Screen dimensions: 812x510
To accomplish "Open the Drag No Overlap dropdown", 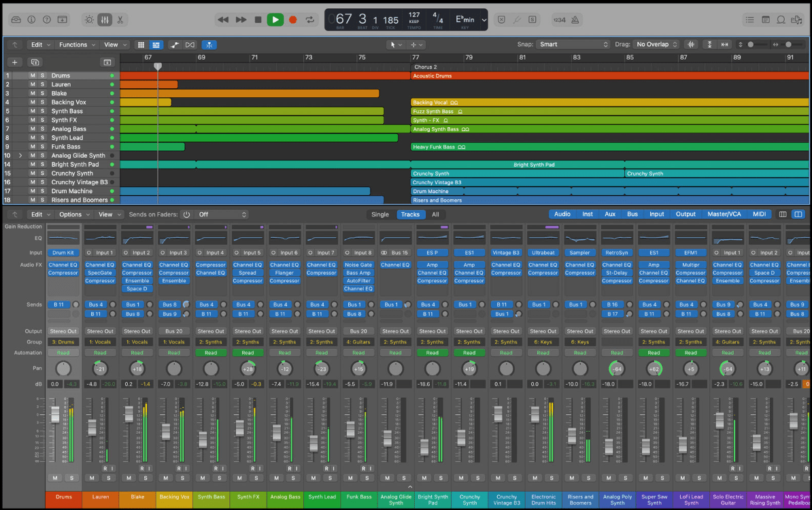I will 656,44.
